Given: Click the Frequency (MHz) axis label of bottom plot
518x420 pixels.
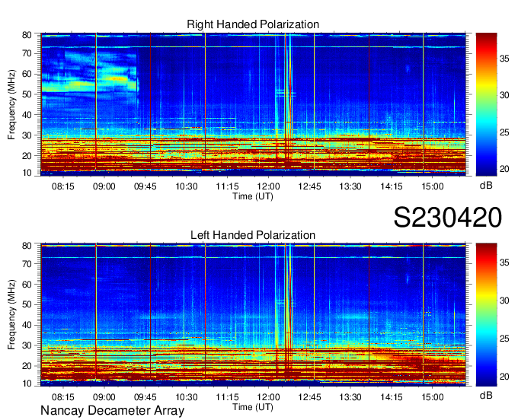Looking at the screenshot, I should 11,315.
